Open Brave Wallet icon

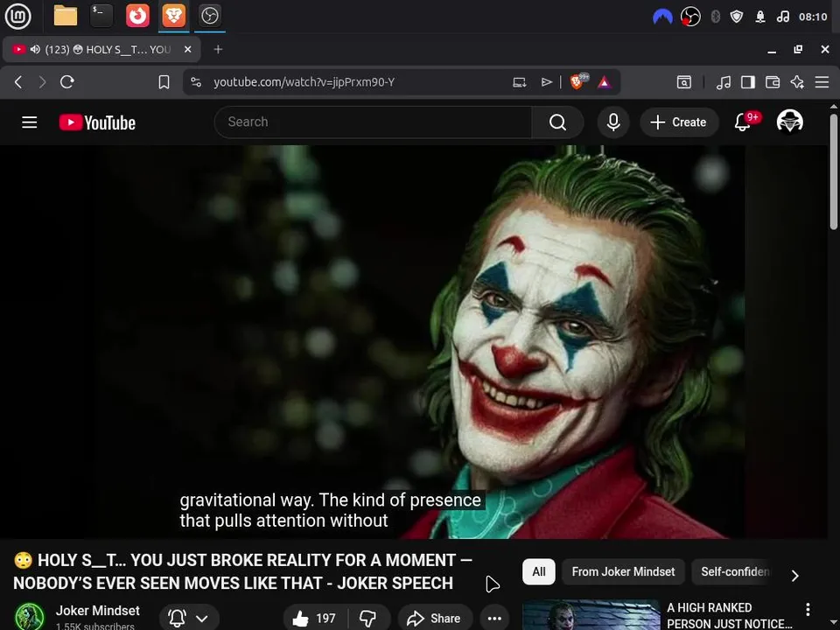[x=773, y=82]
